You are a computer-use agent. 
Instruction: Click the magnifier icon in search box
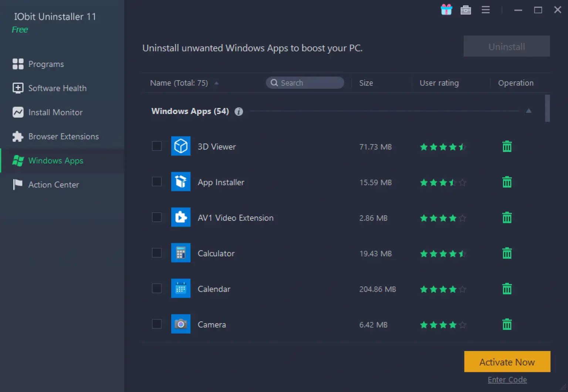point(274,83)
